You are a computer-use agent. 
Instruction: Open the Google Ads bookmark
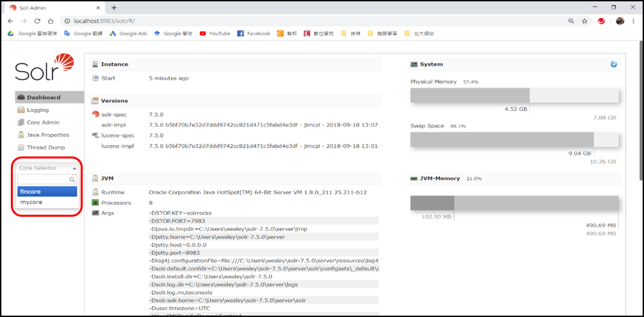pyautogui.click(x=128, y=34)
